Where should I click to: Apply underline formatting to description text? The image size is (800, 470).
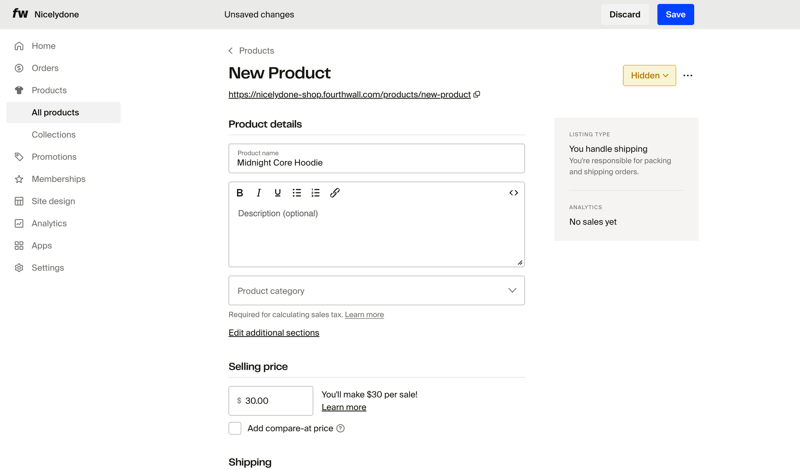click(278, 193)
